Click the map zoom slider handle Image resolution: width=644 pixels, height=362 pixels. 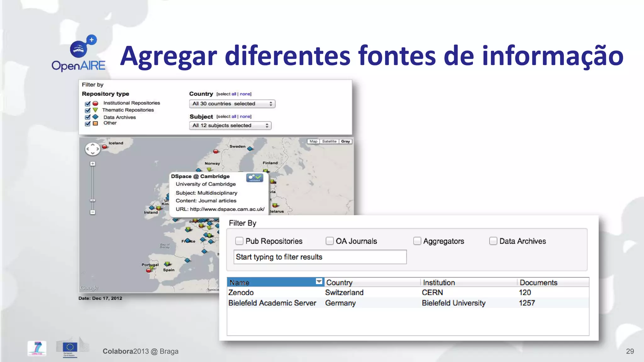tap(92, 200)
